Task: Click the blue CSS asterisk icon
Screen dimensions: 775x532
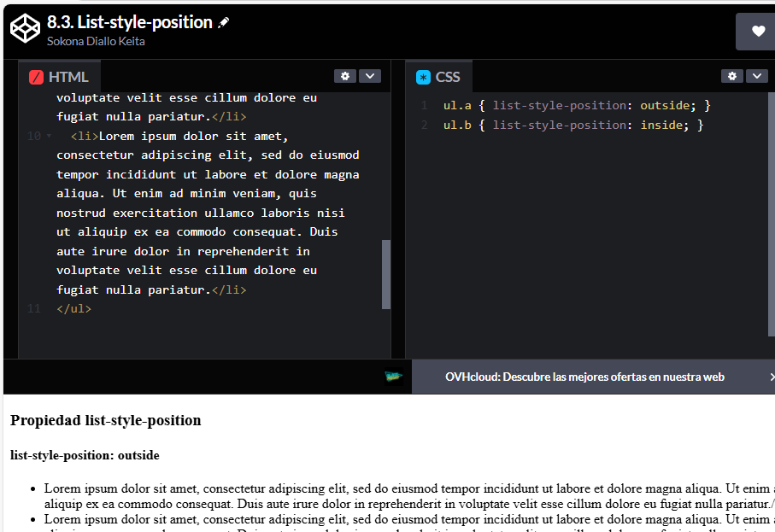Action: click(x=423, y=78)
